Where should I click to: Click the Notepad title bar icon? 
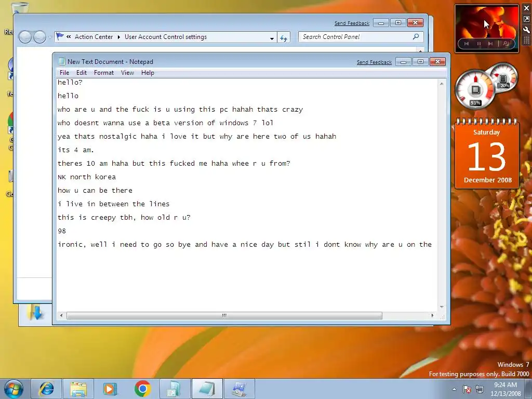click(62, 61)
